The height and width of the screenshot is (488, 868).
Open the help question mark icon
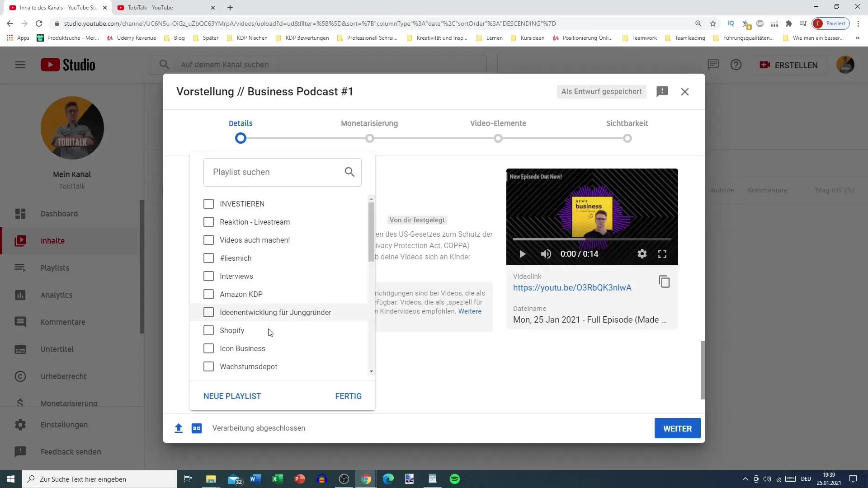click(736, 65)
